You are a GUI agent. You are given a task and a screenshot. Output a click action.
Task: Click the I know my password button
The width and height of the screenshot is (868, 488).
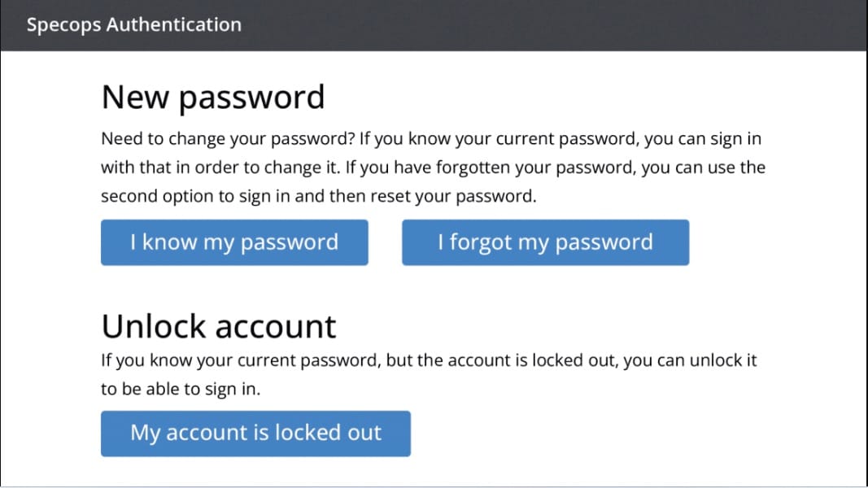[234, 242]
